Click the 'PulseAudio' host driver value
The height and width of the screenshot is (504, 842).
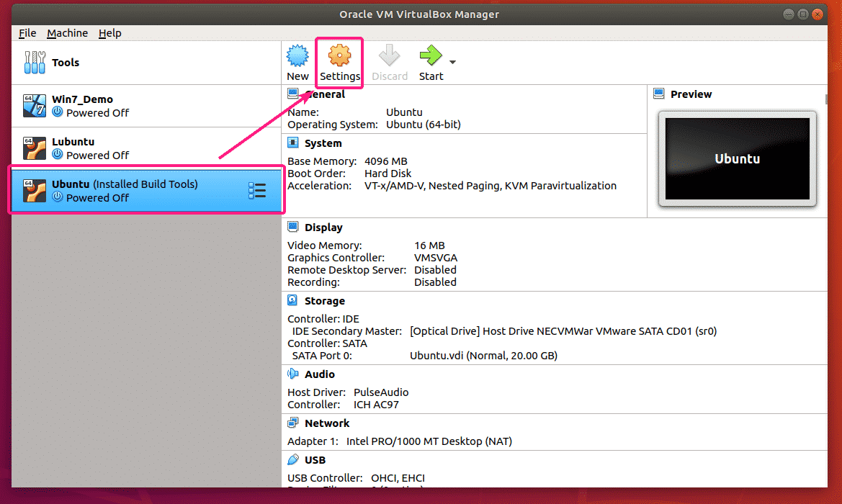[381, 393]
